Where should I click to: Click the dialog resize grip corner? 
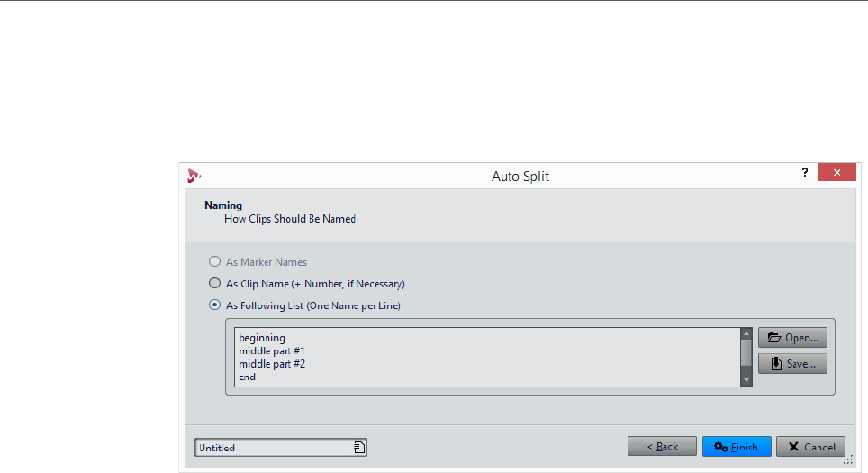pyautogui.click(x=848, y=459)
